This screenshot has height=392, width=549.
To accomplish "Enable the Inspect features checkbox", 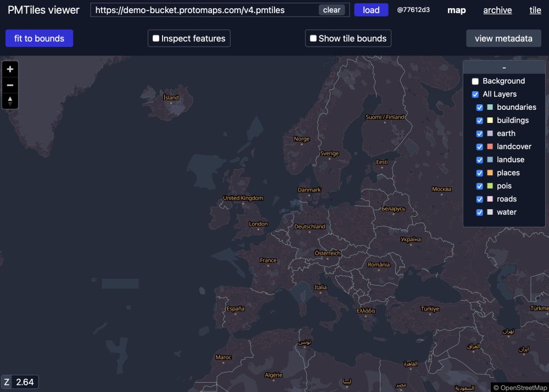I will click(x=156, y=38).
